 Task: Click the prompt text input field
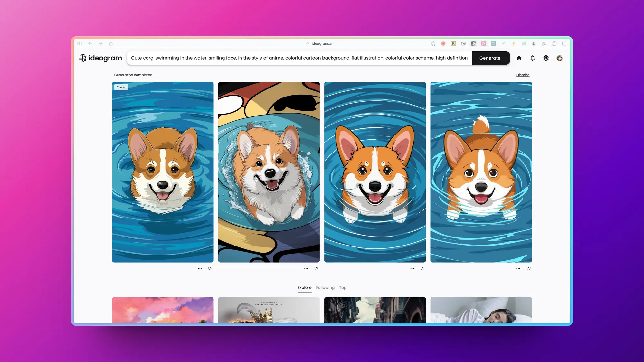click(299, 58)
